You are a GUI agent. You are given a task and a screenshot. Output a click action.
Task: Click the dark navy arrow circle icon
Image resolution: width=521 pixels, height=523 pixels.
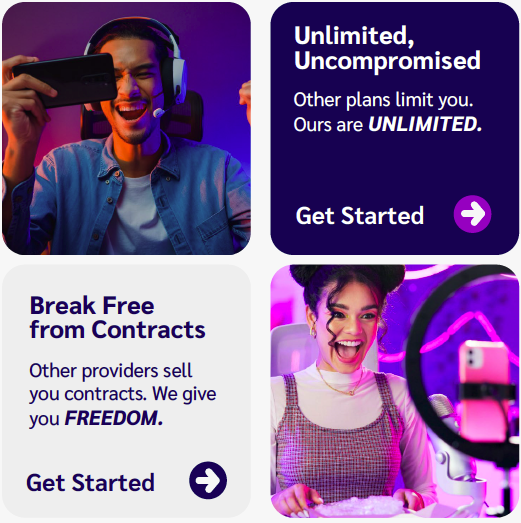[x=208, y=480]
